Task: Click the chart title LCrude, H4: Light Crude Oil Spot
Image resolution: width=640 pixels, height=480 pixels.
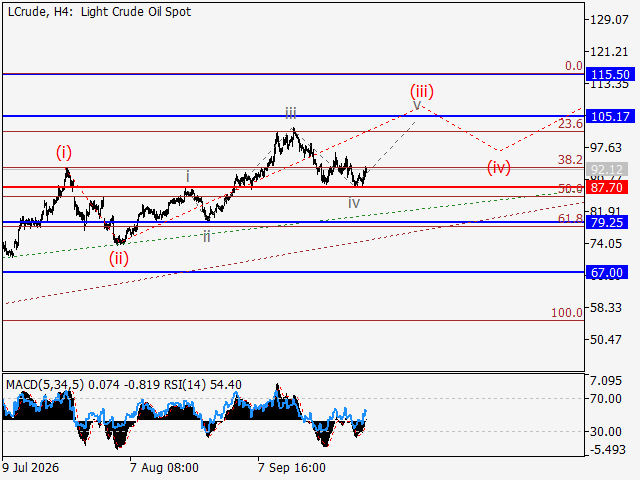Action: click(99, 12)
